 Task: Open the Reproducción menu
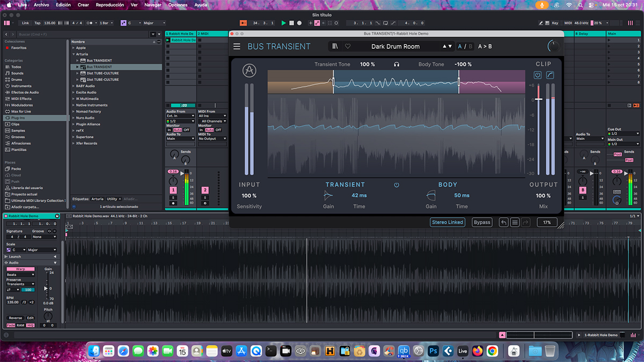click(x=109, y=5)
